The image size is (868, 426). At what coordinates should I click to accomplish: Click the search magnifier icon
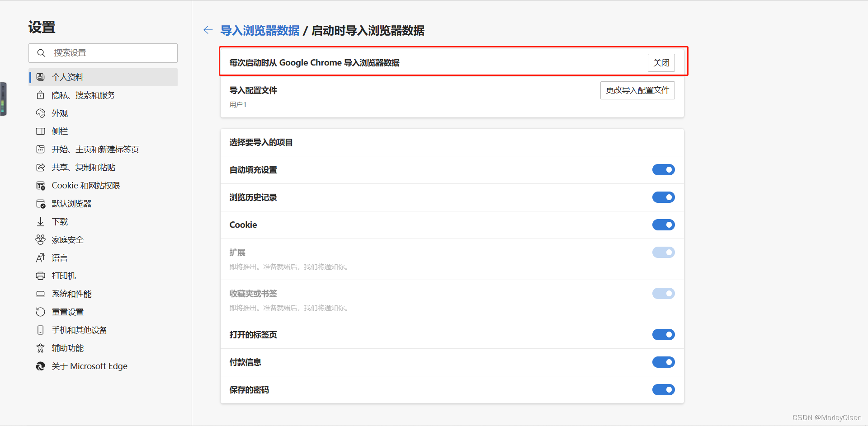(41, 53)
